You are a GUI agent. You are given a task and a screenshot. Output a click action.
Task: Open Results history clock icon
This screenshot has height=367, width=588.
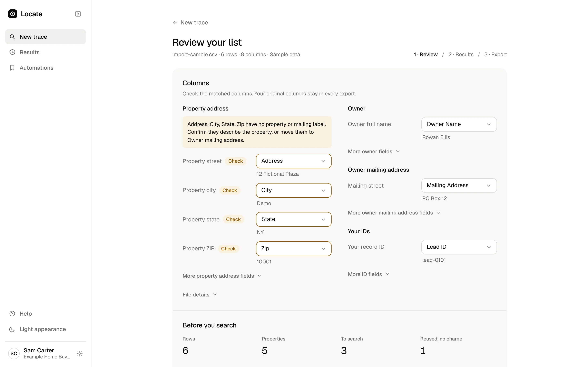point(12,52)
